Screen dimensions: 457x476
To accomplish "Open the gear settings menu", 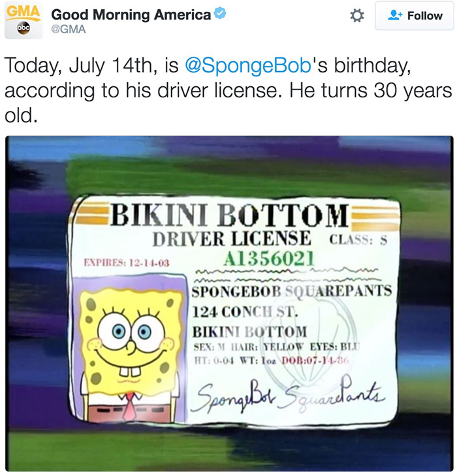I will pos(357,16).
